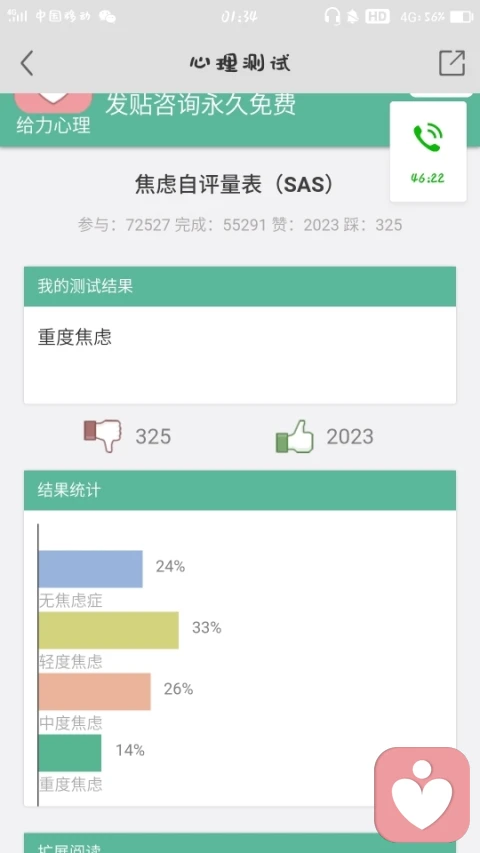This screenshot has height=853, width=480.
Task: Click the thumbs-down icon
Action: [x=102, y=436]
